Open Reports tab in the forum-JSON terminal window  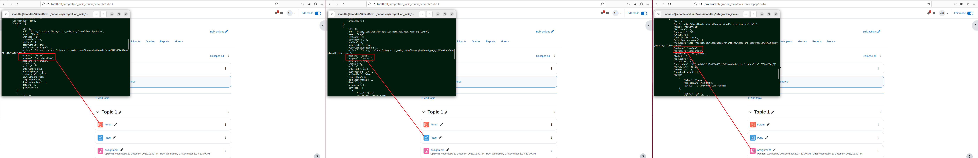pyautogui.click(x=164, y=41)
